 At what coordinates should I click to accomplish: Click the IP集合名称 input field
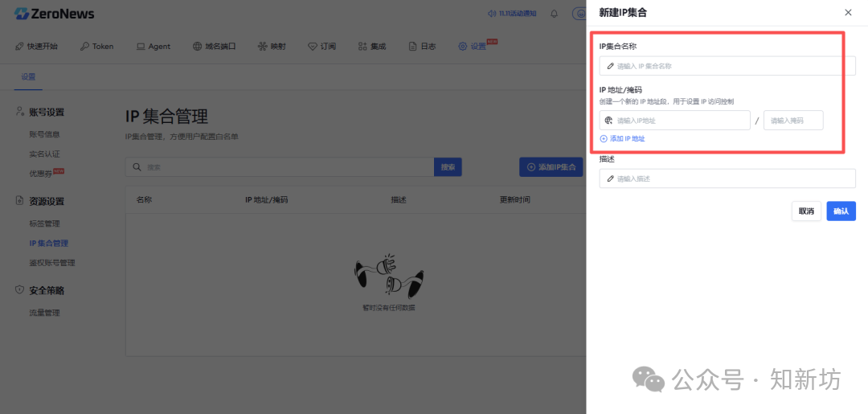point(727,66)
